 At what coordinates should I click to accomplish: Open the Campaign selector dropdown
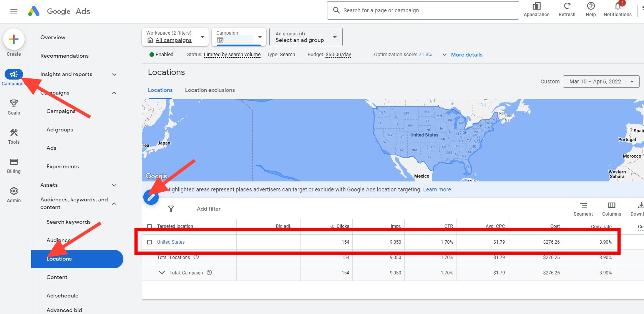click(x=239, y=37)
